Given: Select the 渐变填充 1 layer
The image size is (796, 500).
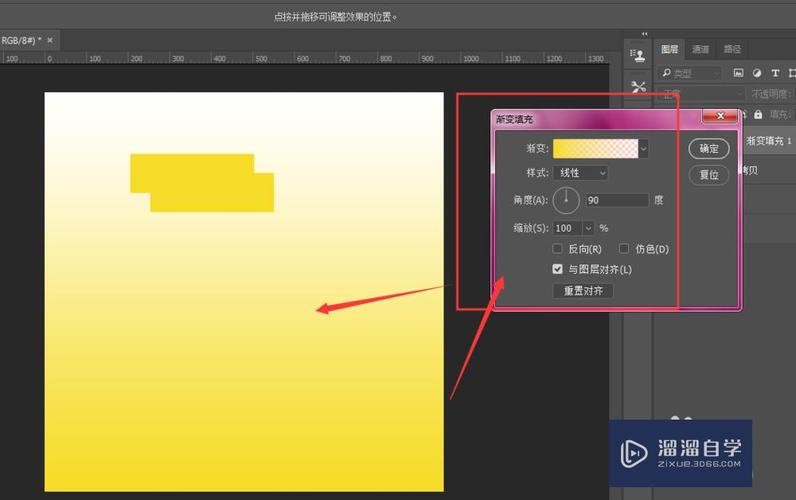Looking at the screenshot, I should (x=769, y=141).
